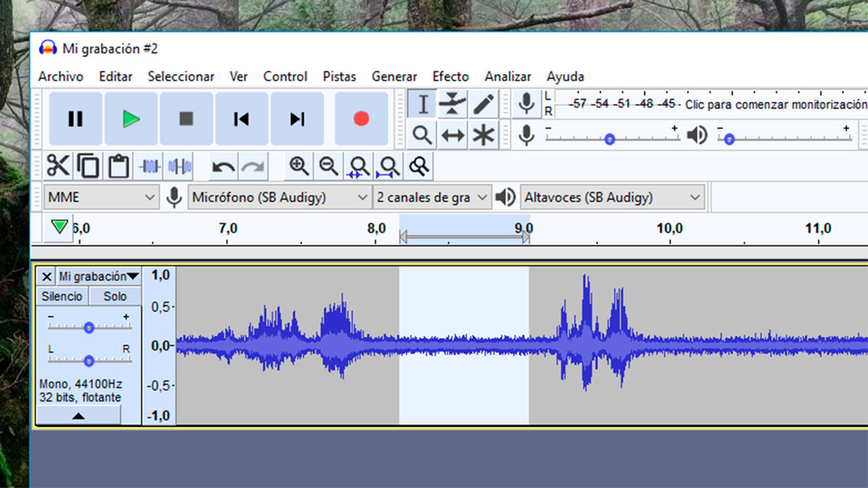Click the left selection marker on ruler
The width and height of the screenshot is (868, 488).
[x=403, y=237]
